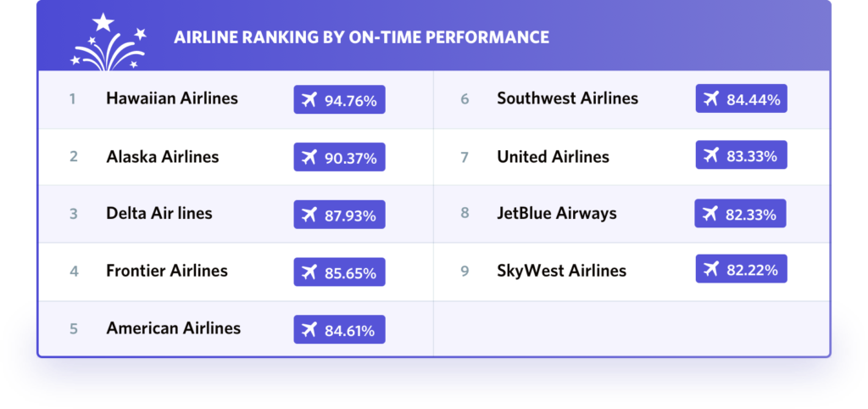Select the Alaska Airlines name
This screenshot has width=868, height=409.
coord(163,157)
